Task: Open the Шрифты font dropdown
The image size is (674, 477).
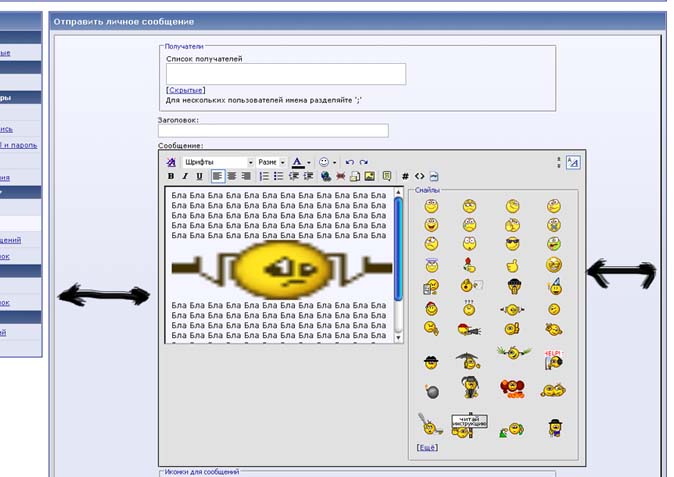Action: [x=250, y=162]
